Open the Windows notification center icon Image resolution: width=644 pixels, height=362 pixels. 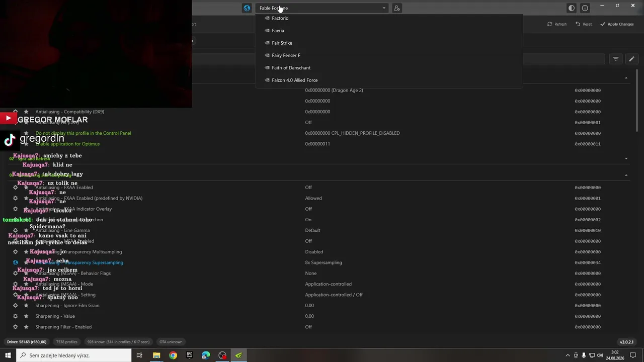click(633, 355)
